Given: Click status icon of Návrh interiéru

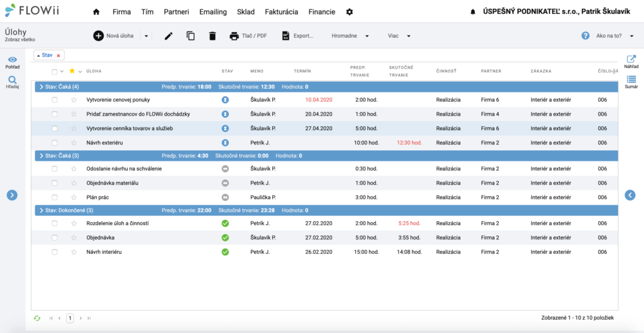Looking at the screenshot, I should [225, 252].
